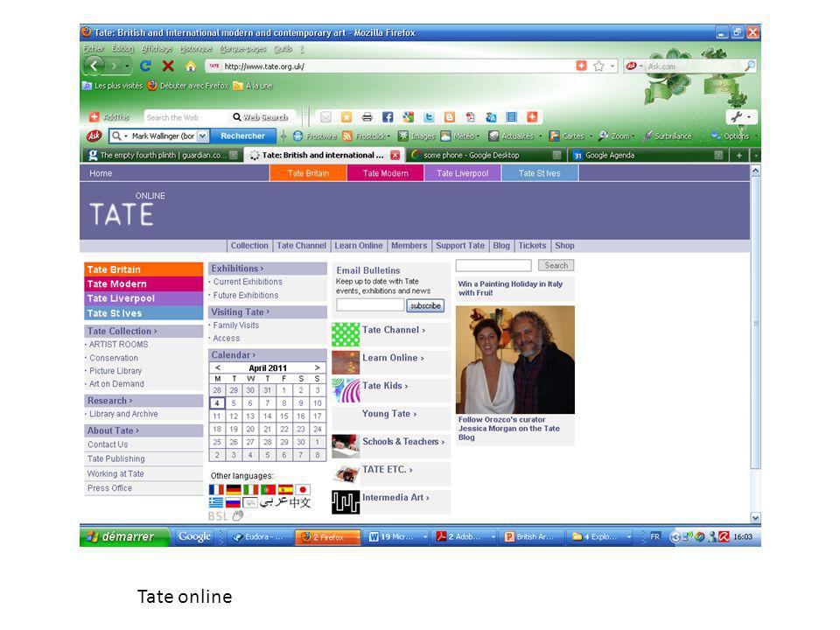This screenshot has height=630, width=840.
Task: Click the subscribe button
Action: point(425,305)
